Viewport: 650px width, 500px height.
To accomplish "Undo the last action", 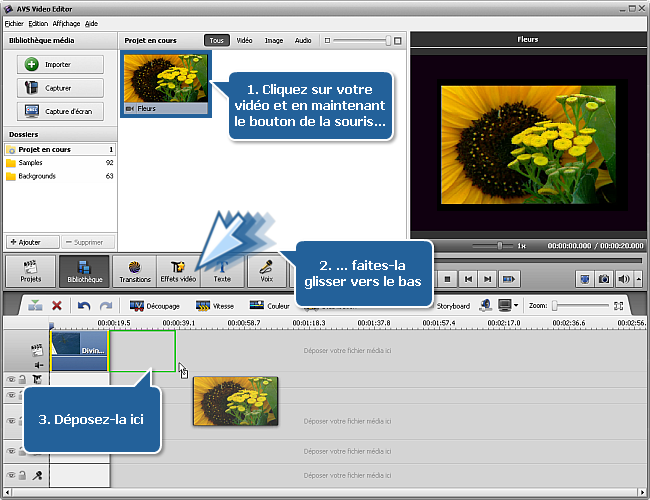I will [x=84, y=305].
